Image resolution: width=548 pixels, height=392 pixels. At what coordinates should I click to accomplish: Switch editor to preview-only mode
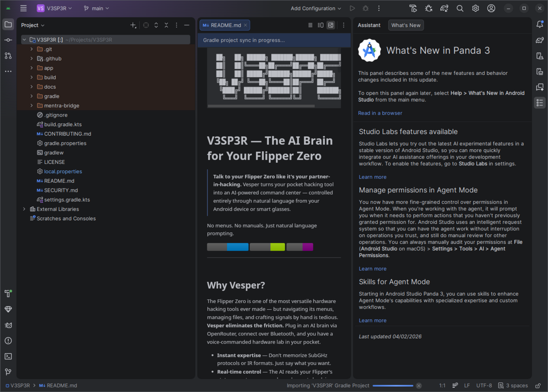click(331, 25)
